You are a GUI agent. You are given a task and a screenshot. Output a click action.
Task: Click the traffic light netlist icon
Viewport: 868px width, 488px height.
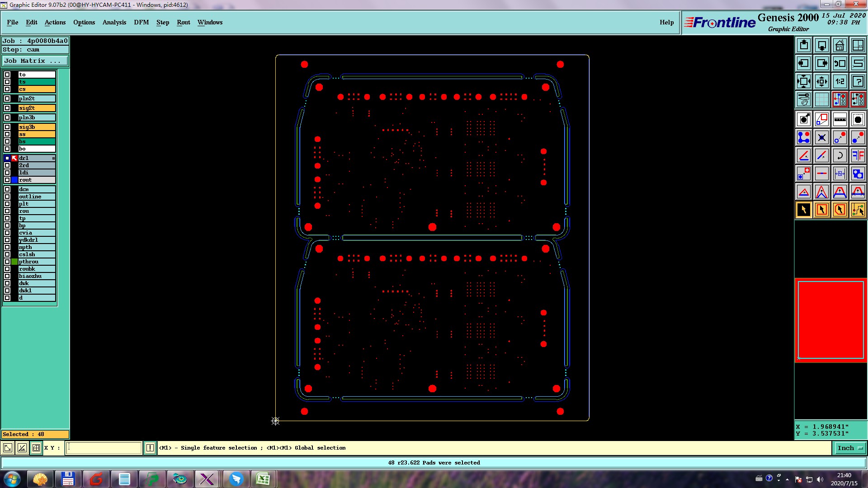(840, 99)
